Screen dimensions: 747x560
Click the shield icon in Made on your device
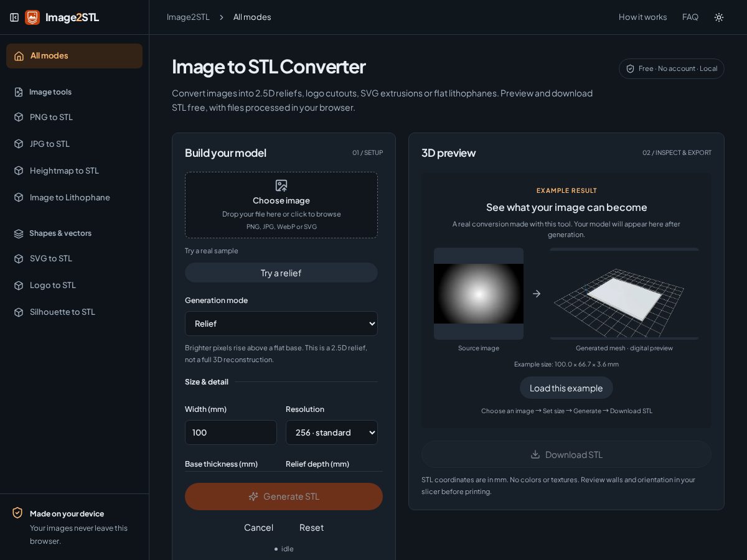17,513
